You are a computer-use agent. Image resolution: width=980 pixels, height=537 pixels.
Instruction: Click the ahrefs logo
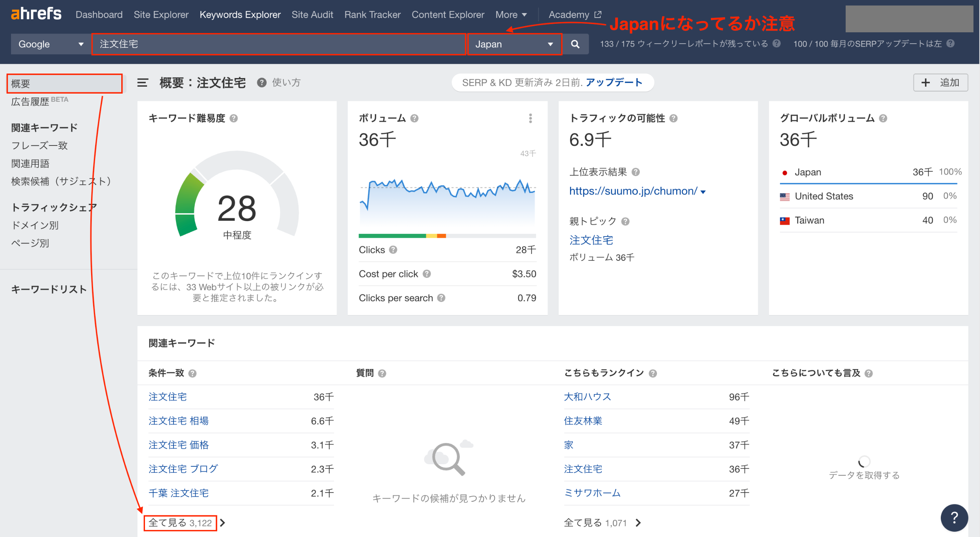tap(36, 14)
